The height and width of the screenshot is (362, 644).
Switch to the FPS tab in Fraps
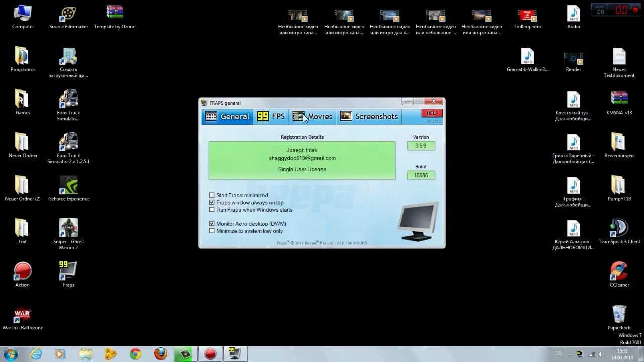(x=271, y=116)
